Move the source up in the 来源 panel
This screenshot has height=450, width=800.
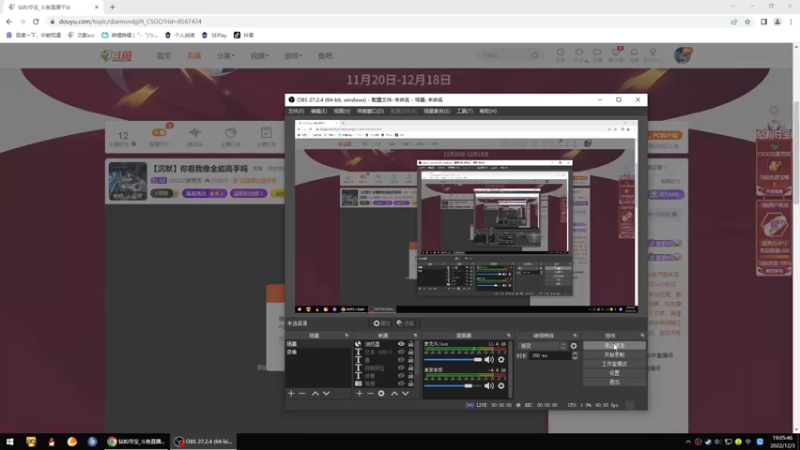pyautogui.click(x=394, y=393)
